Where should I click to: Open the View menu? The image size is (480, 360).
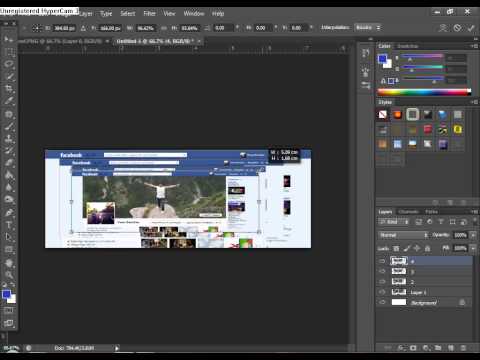tap(169, 14)
